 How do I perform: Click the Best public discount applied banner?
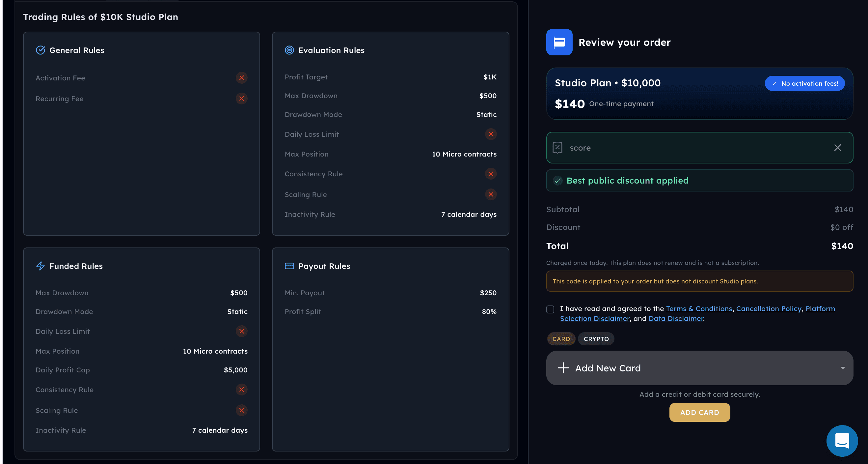(x=699, y=181)
